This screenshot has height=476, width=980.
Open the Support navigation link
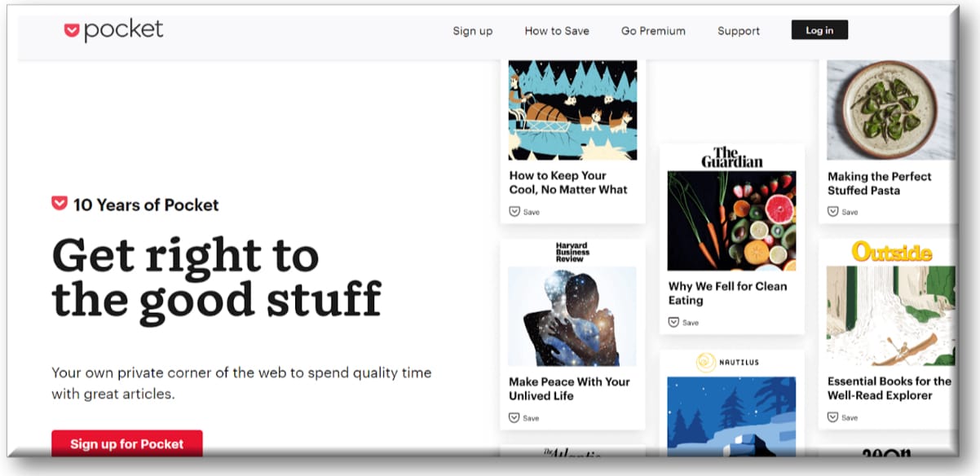[x=739, y=31]
